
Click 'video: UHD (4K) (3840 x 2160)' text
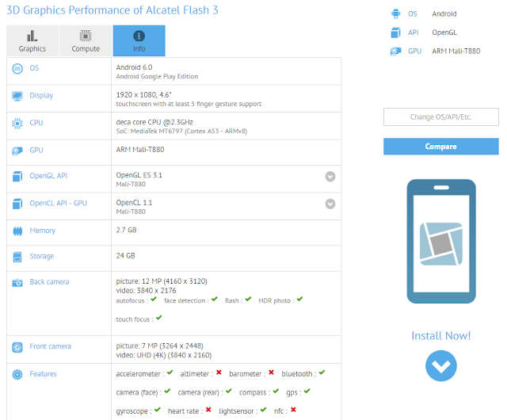[164, 355]
